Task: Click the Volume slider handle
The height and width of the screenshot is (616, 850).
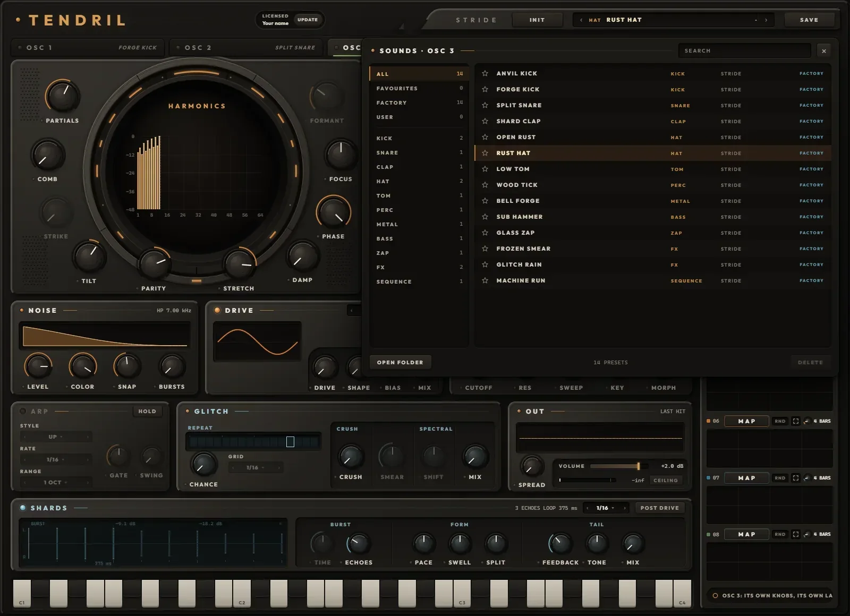Action: pyautogui.click(x=638, y=466)
